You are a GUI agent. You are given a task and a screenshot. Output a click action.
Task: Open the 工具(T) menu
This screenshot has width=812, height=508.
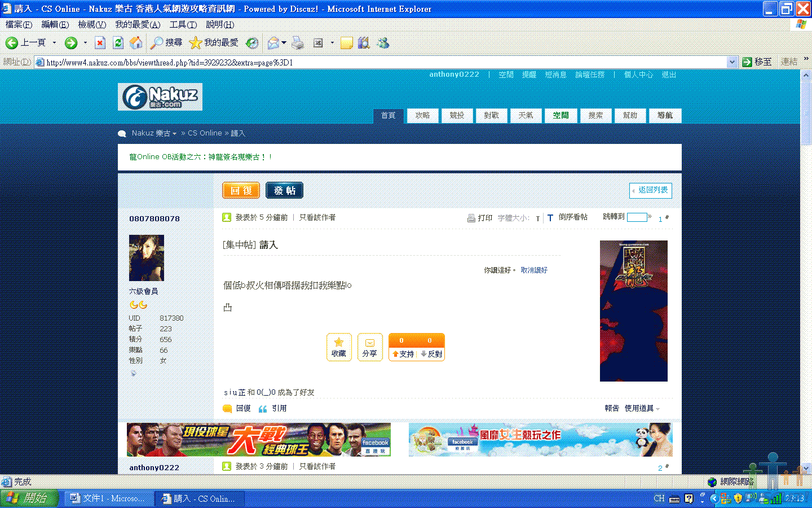[x=183, y=24]
